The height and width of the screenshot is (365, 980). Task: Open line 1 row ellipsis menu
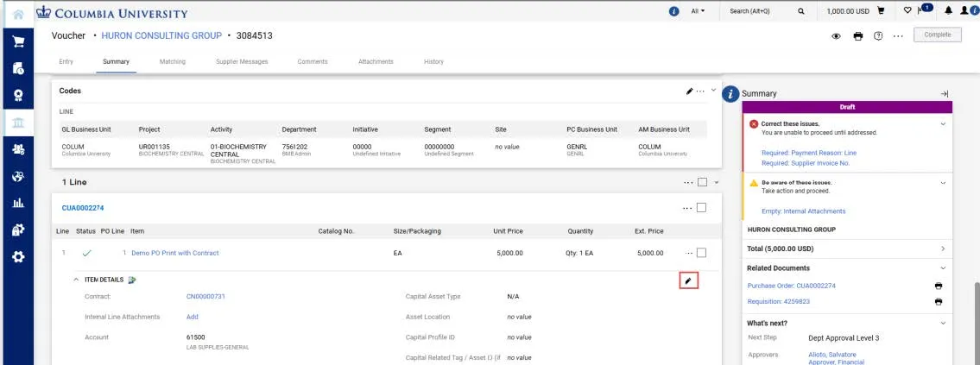(x=689, y=253)
